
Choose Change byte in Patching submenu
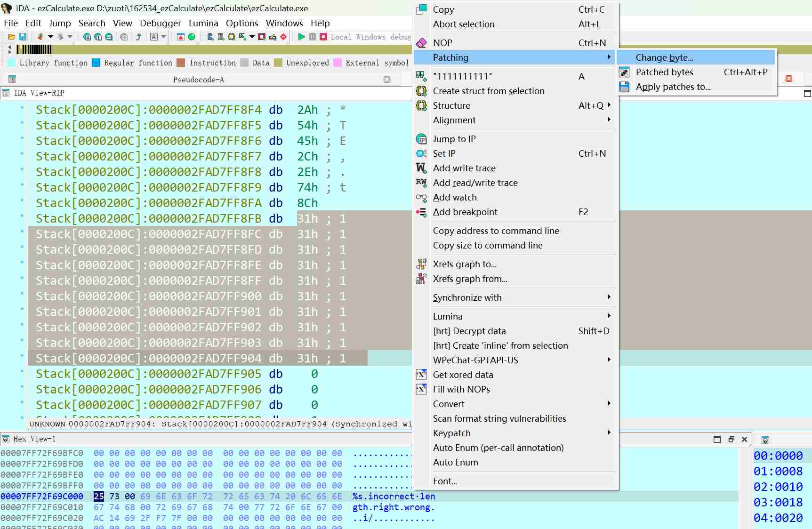[x=664, y=57]
